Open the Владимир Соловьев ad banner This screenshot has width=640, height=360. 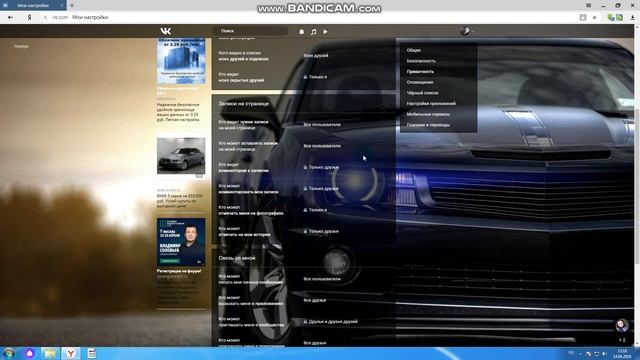coord(181,242)
